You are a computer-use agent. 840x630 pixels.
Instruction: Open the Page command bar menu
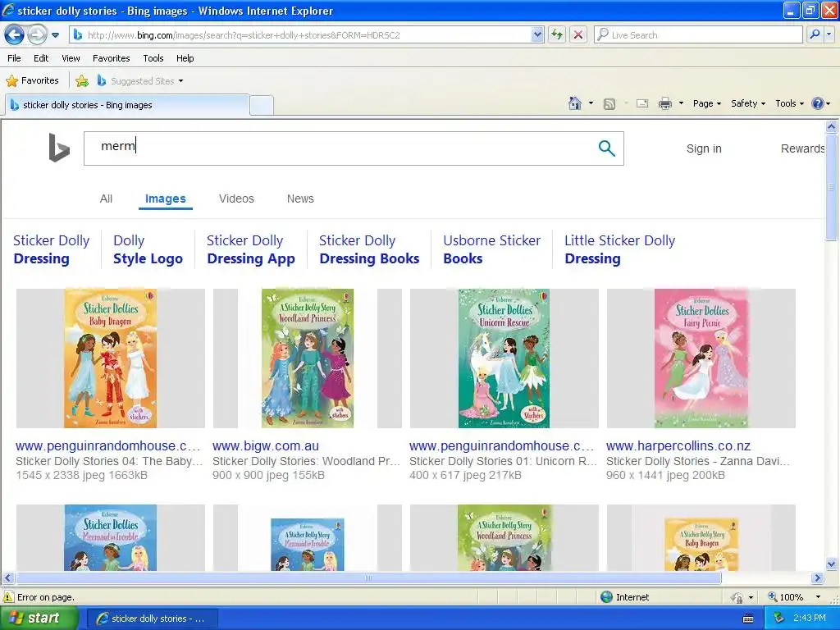coord(706,103)
